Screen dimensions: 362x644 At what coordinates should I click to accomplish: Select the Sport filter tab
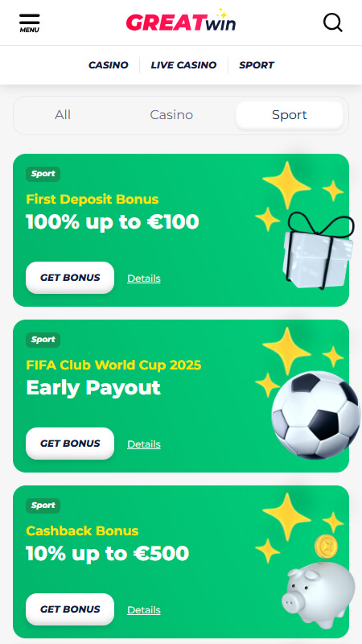(x=290, y=115)
